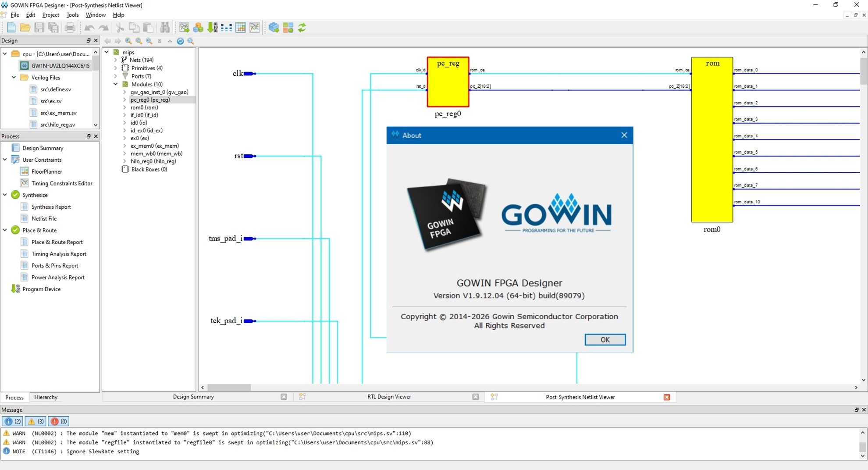868x470 pixels.
Task: Click the Print toolbar icon
Action: coord(70,28)
